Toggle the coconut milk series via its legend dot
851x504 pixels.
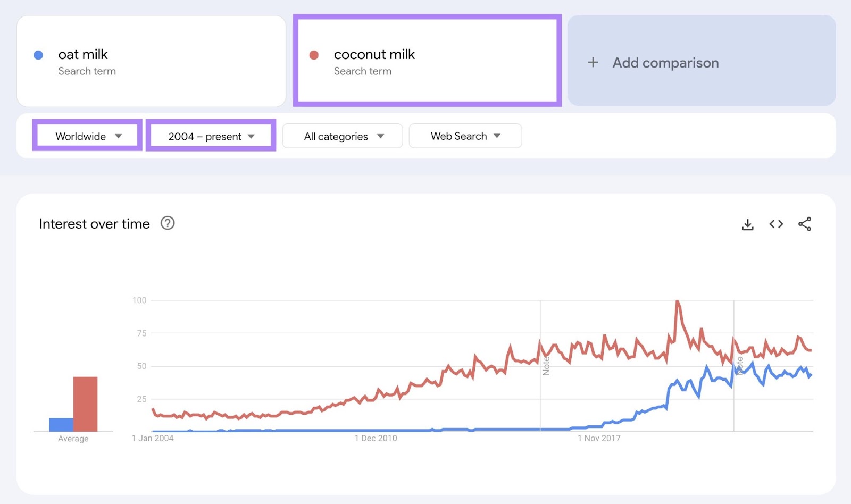pos(313,54)
